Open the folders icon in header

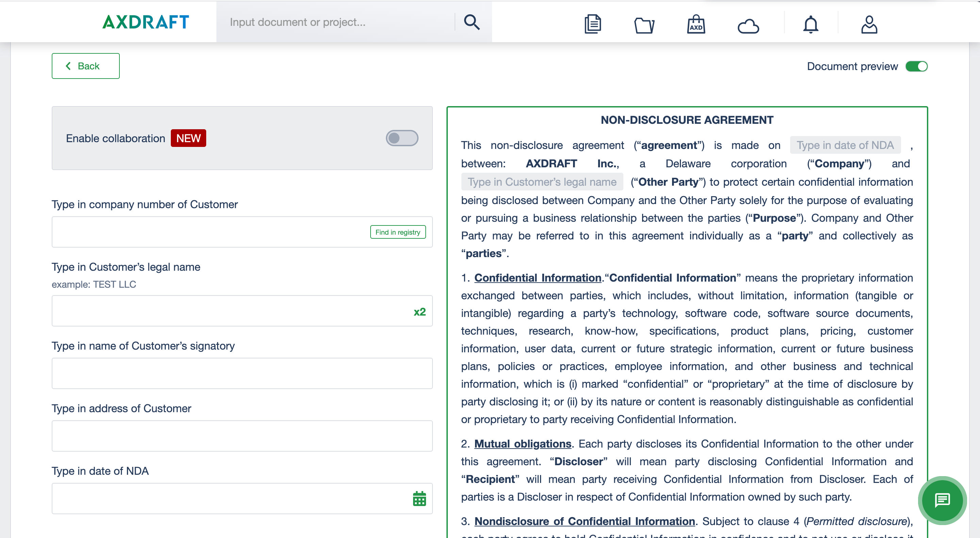[x=644, y=26]
